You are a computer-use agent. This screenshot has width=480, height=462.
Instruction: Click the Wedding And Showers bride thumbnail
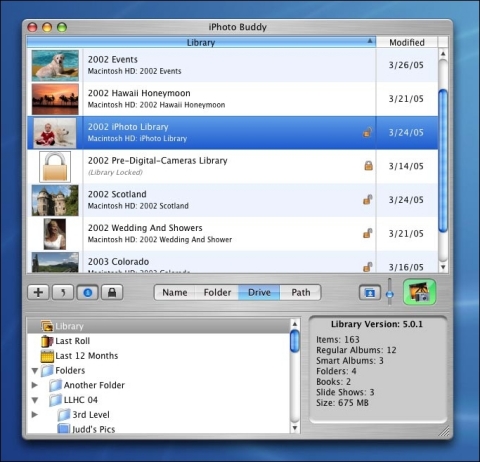coord(55,234)
